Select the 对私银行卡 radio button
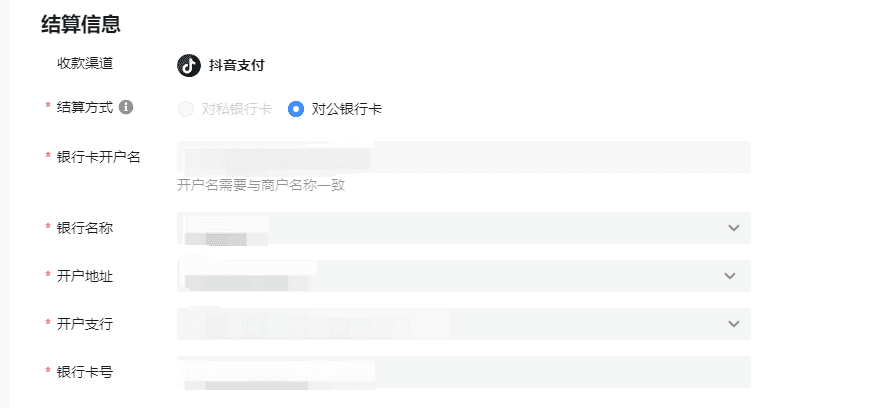 (186, 109)
